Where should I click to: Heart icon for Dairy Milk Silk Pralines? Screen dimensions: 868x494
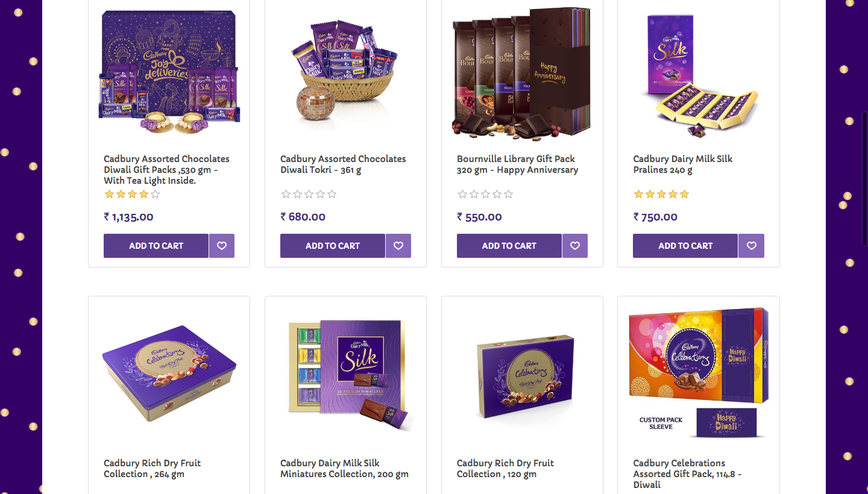coord(752,246)
